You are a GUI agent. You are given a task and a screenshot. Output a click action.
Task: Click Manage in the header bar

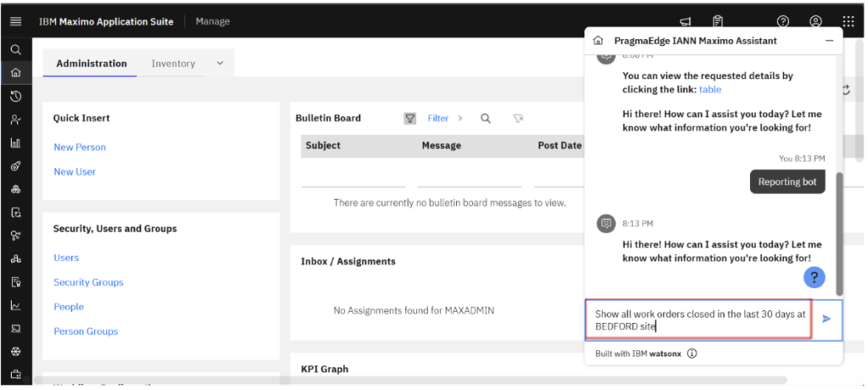point(213,21)
